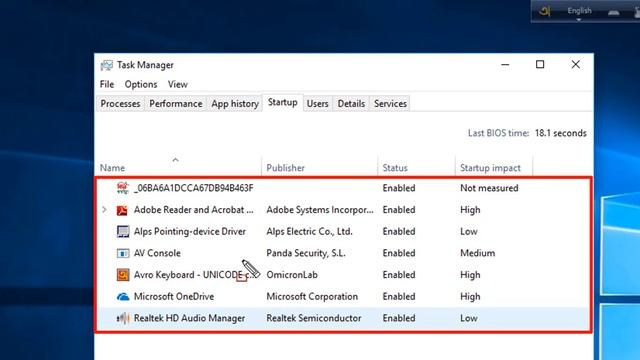This screenshot has width=640, height=360.
Task: Maximize the Task Manager window
Action: [x=540, y=64]
